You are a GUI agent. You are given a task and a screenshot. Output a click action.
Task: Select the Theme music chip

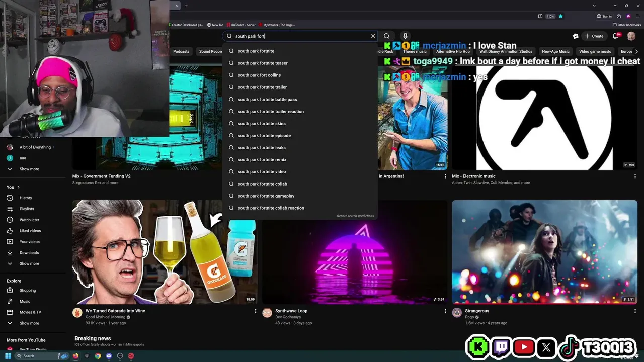pyautogui.click(x=415, y=51)
